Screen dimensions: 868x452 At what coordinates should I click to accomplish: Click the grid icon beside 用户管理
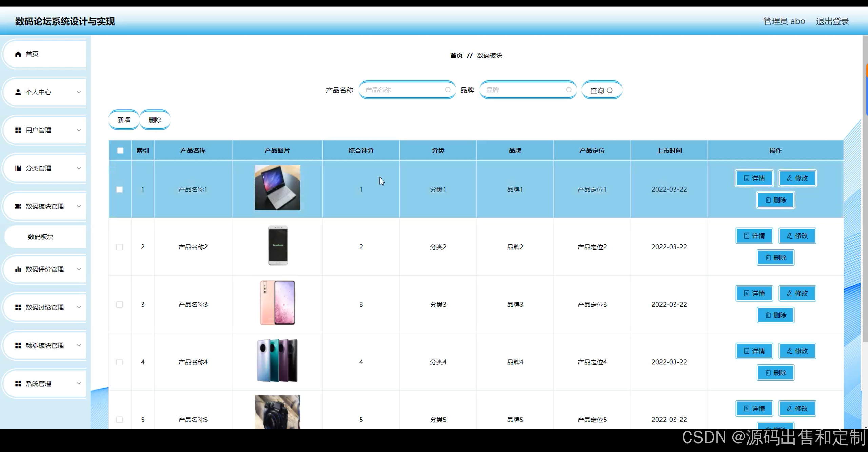coord(18,130)
